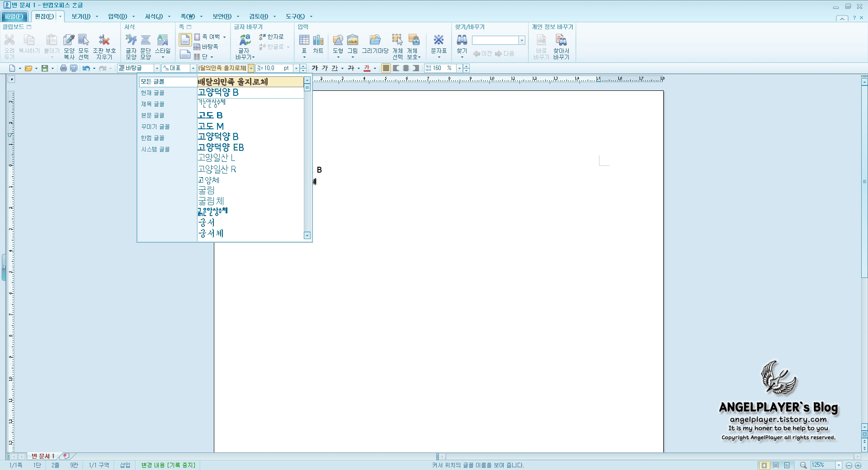Open 그리기마당 drawing gallery
The height and width of the screenshot is (470, 868).
click(x=375, y=44)
